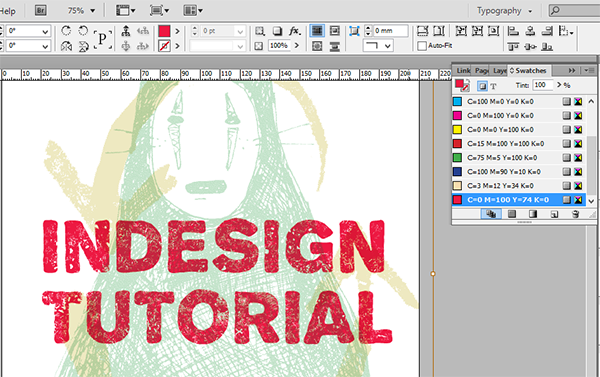The width and height of the screenshot is (600, 377).
Task: Rotate 90° clockwise icon
Action: pyautogui.click(x=66, y=31)
